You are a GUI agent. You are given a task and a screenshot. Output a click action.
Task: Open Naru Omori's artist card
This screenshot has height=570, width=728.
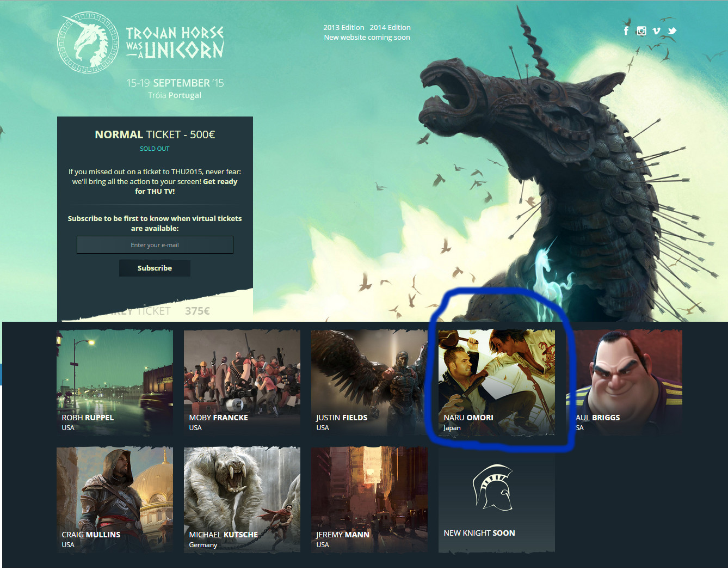[x=497, y=382]
